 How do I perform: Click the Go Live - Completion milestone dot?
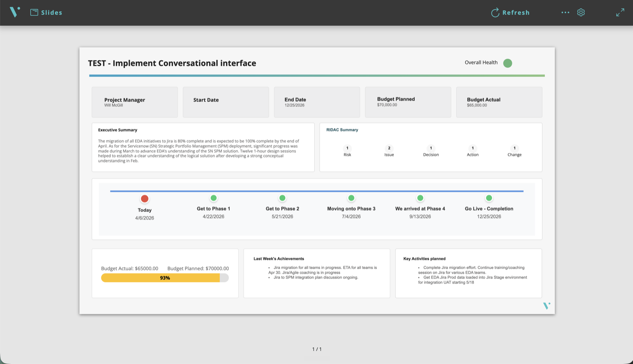489,198
